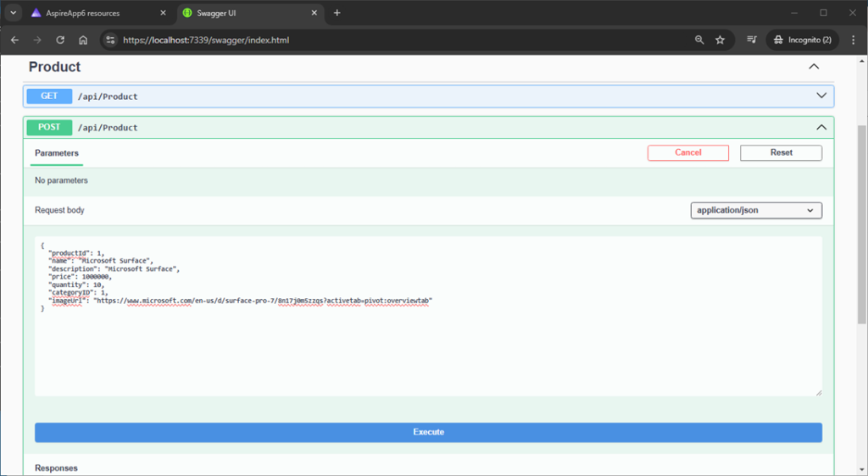Click the Product section heading
The width and height of the screenshot is (868, 476).
(x=55, y=67)
